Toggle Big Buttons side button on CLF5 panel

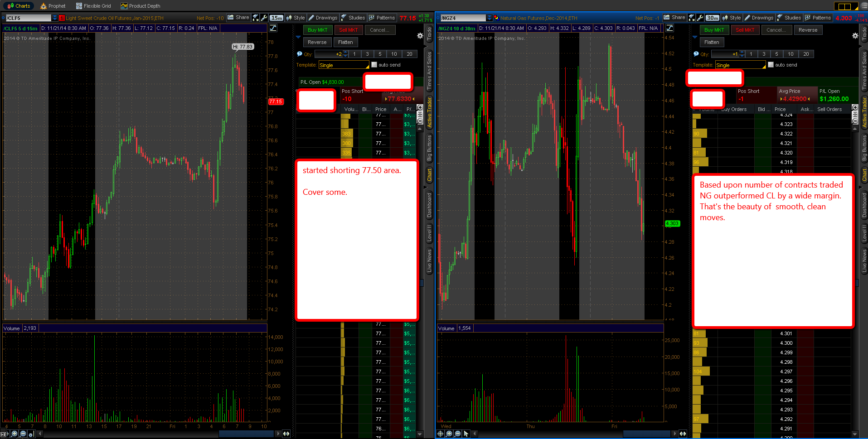pyautogui.click(x=429, y=148)
